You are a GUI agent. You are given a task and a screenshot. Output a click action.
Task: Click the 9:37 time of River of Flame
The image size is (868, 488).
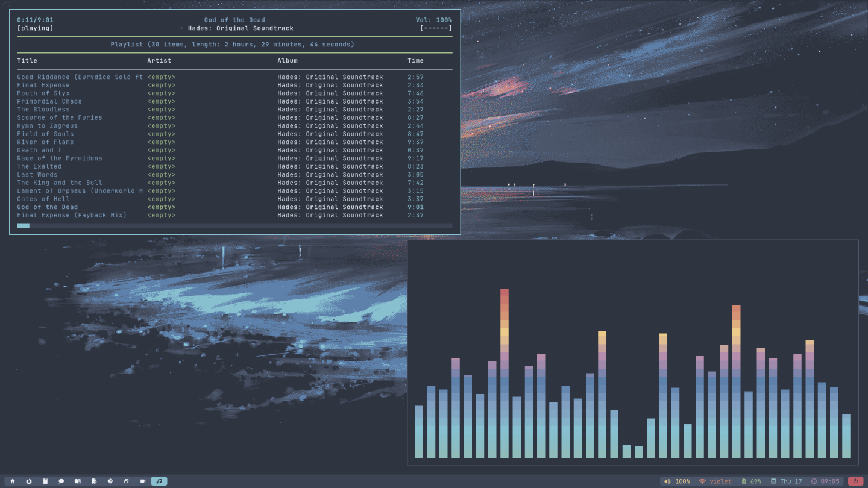[x=415, y=142]
